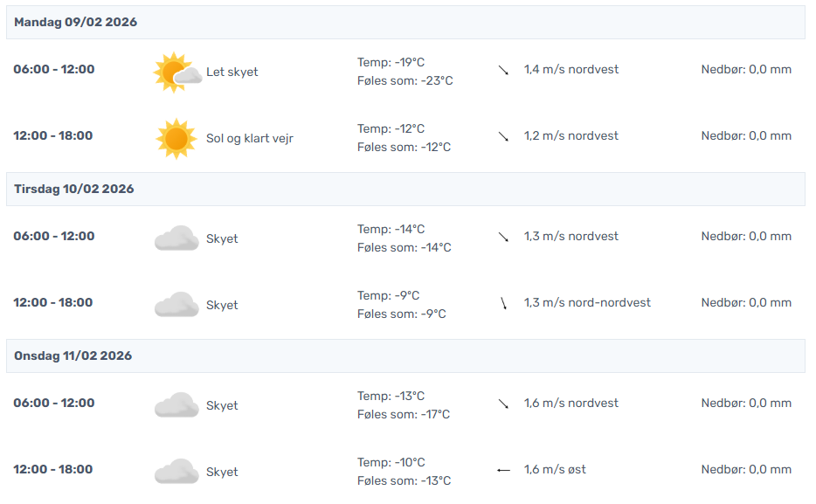
Task: Click the Temp: -19°C reading on Monday
Action: pos(391,62)
